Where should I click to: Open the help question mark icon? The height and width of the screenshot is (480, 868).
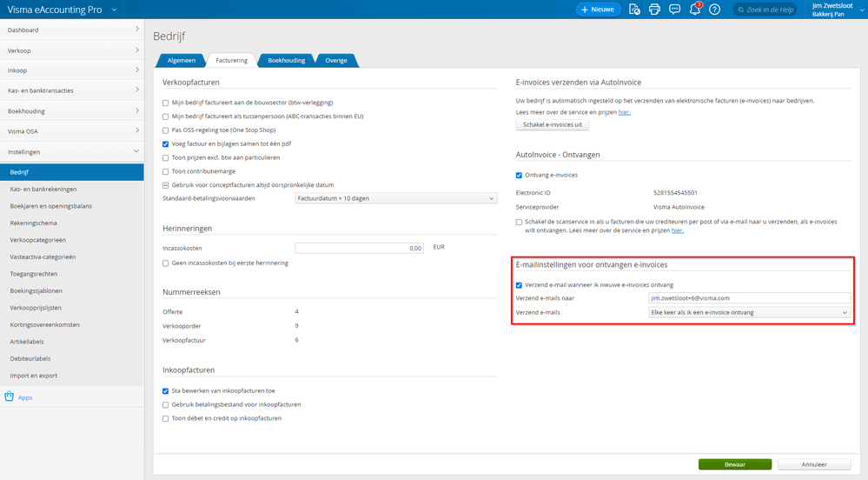pos(715,10)
